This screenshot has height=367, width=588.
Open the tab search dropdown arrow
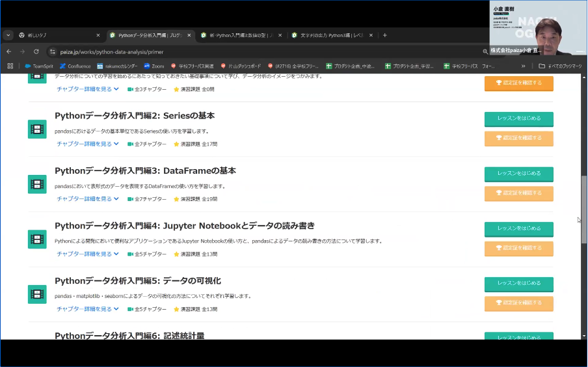[8, 35]
